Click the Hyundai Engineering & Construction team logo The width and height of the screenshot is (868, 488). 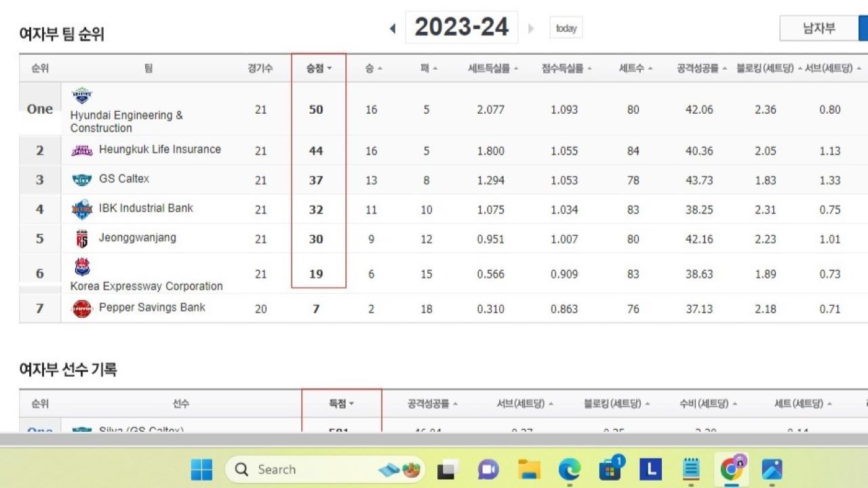[x=81, y=97]
